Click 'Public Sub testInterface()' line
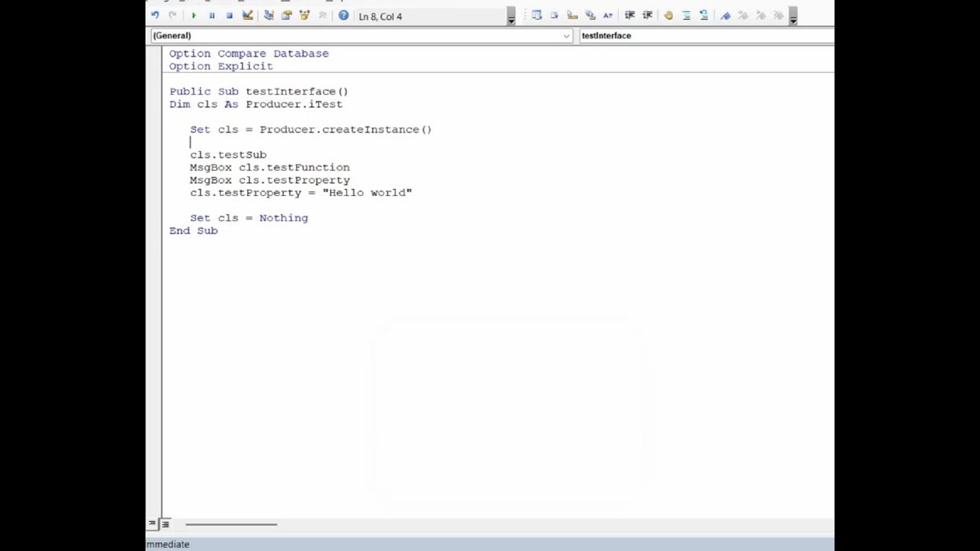The image size is (980, 551). pyautogui.click(x=259, y=91)
